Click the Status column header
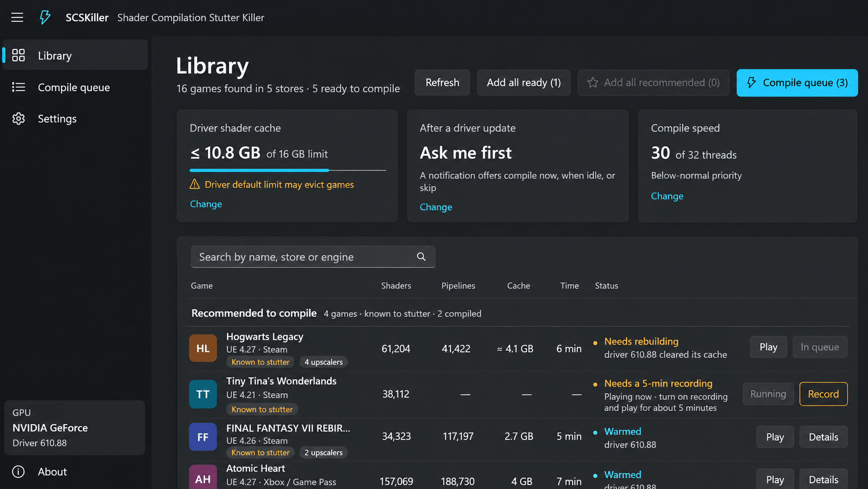This screenshot has width=868, height=489. click(x=606, y=285)
